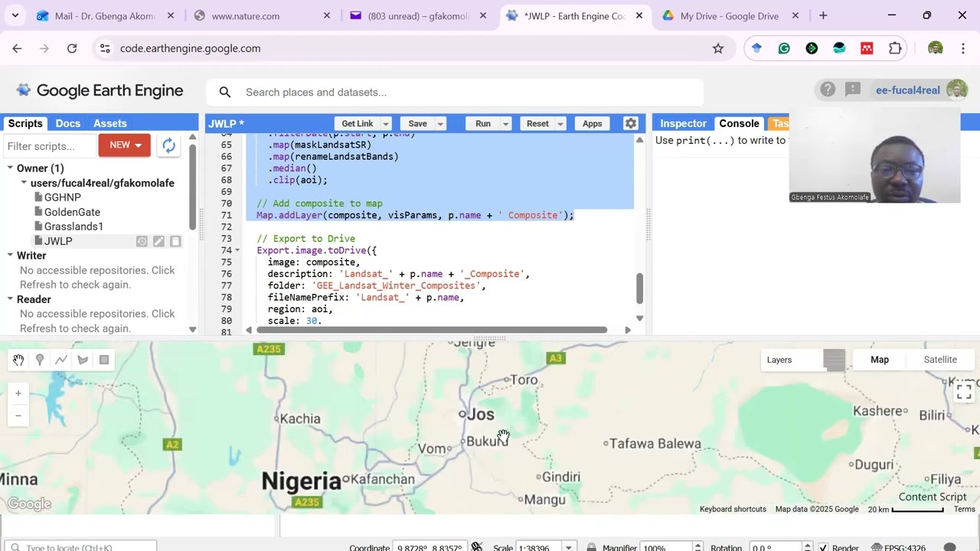Screen dimensions: 980x551
Task: Switch to the Scripts tab
Action: pos(25,123)
